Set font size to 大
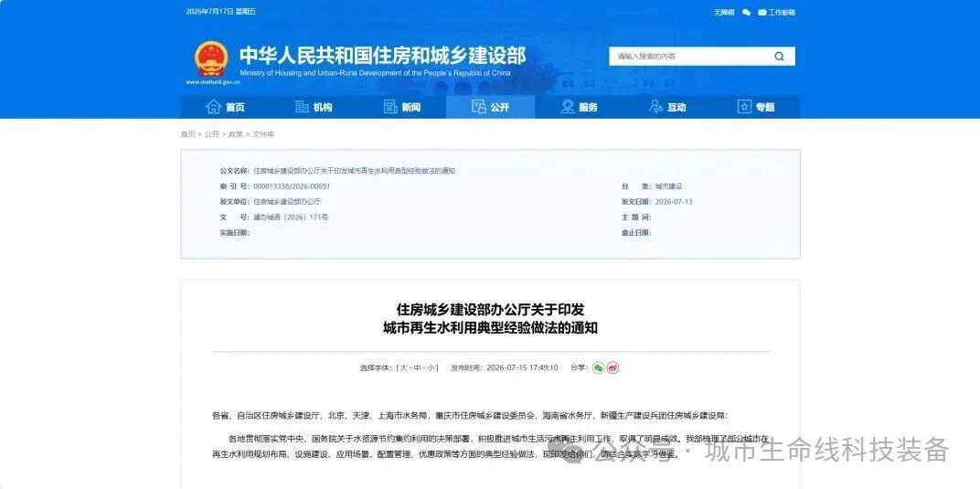Viewport: 980px width, 489px height. tap(403, 367)
